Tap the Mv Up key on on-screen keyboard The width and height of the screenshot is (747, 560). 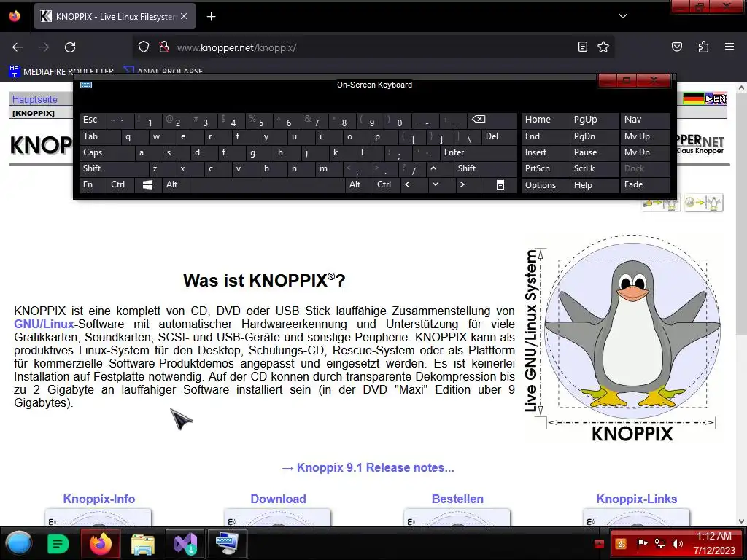click(645, 136)
